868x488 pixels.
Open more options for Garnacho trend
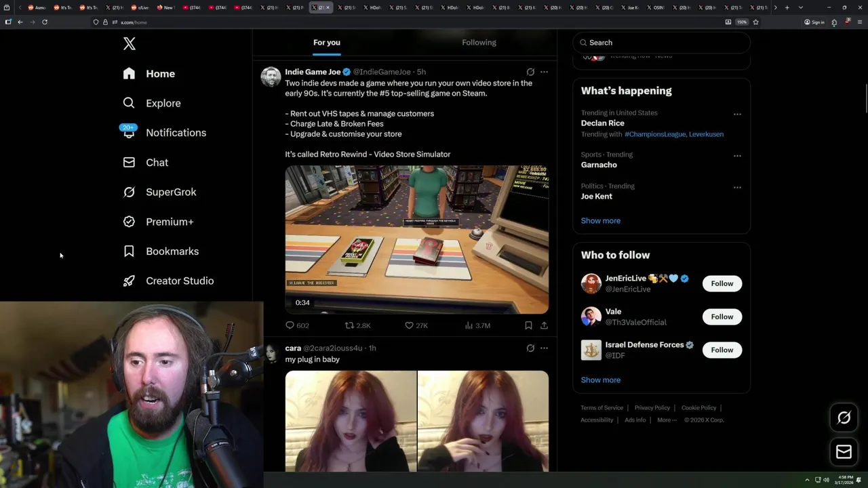pyautogui.click(x=737, y=156)
